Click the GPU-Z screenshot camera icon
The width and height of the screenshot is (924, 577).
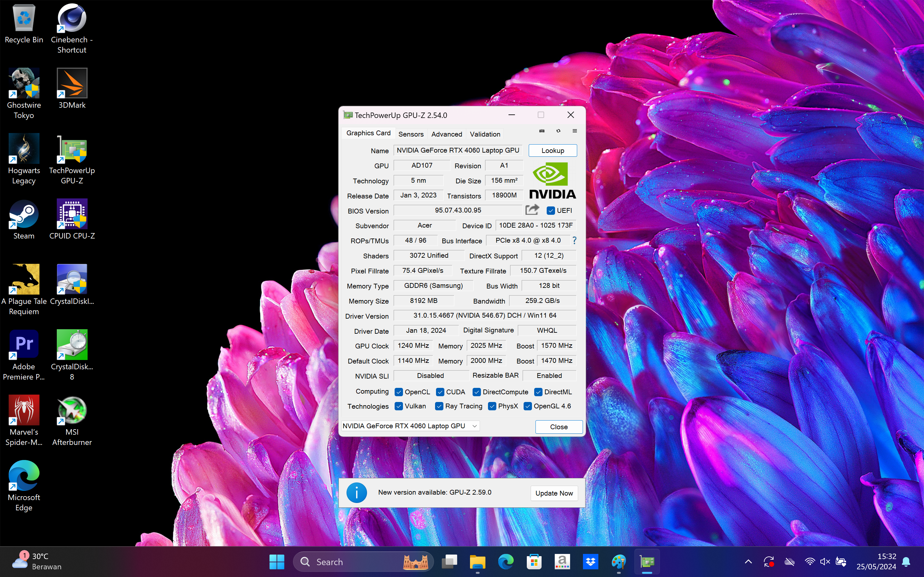point(542,131)
